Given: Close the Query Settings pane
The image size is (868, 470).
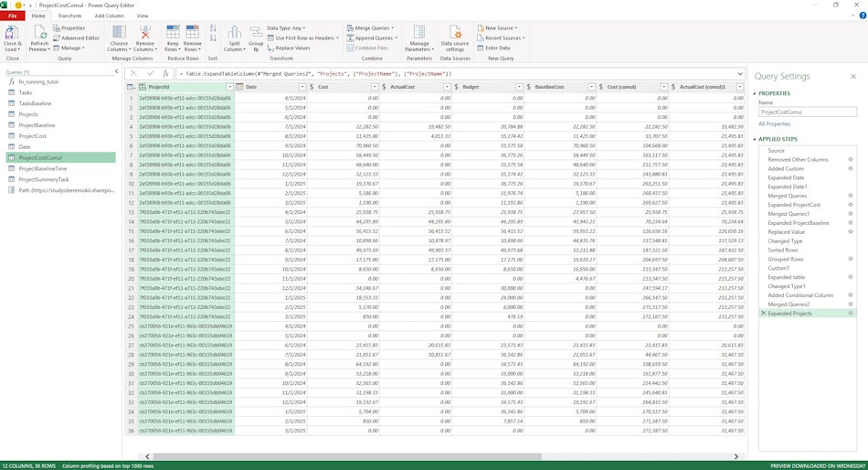Looking at the screenshot, I should pos(853,77).
